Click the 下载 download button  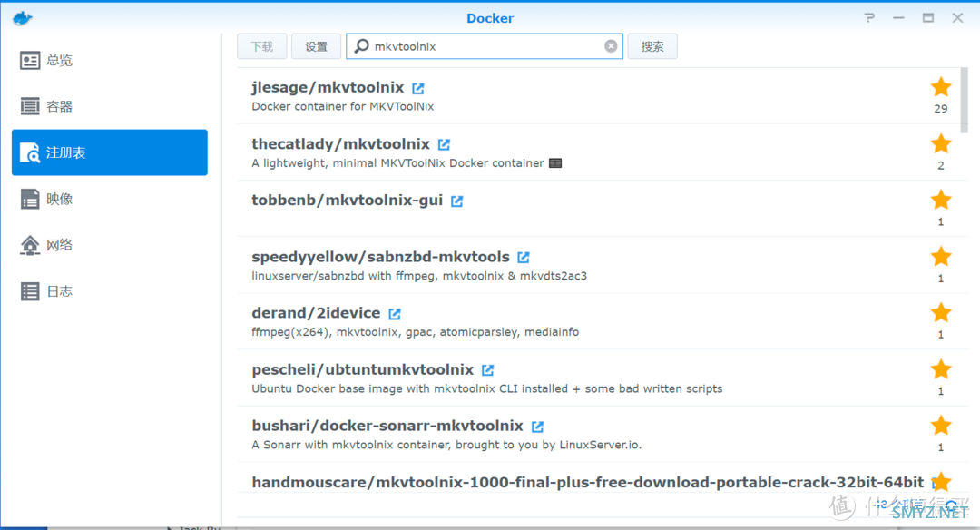tap(262, 46)
